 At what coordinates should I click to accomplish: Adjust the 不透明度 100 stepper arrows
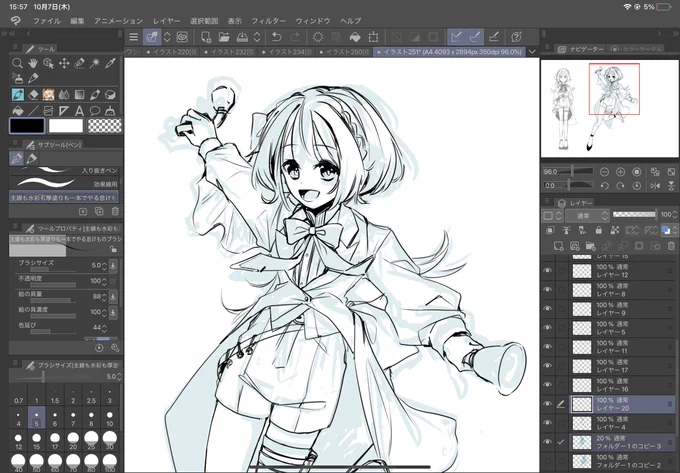[104, 281]
